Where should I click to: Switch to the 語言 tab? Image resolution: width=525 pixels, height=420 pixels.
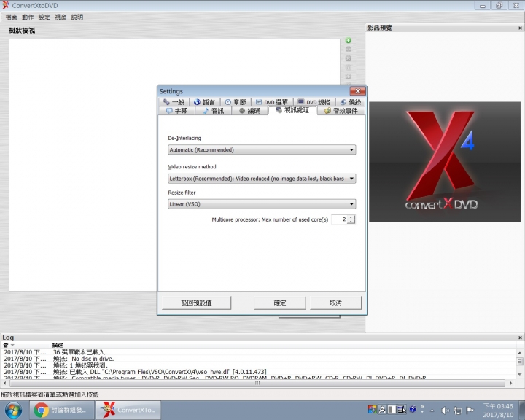(x=204, y=102)
